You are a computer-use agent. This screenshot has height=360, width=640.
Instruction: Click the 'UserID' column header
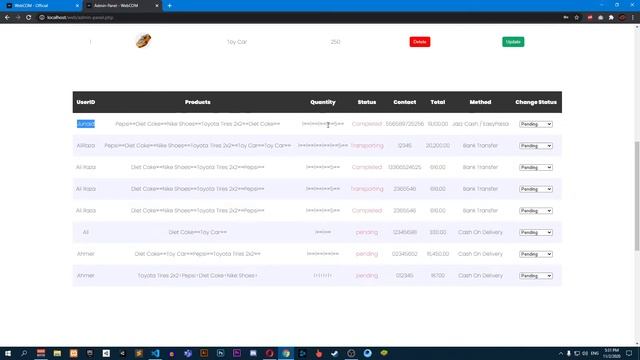[x=86, y=102]
